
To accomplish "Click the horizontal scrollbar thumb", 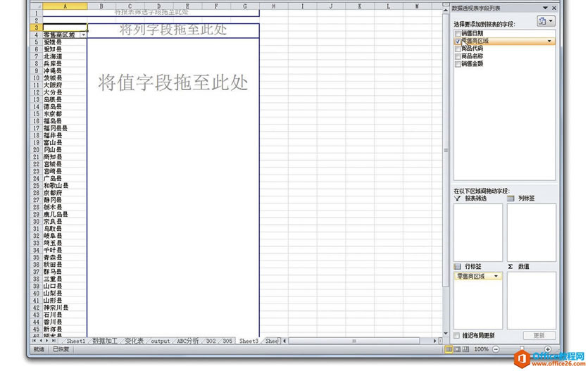I will pyautogui.click(x=354, y=341).
